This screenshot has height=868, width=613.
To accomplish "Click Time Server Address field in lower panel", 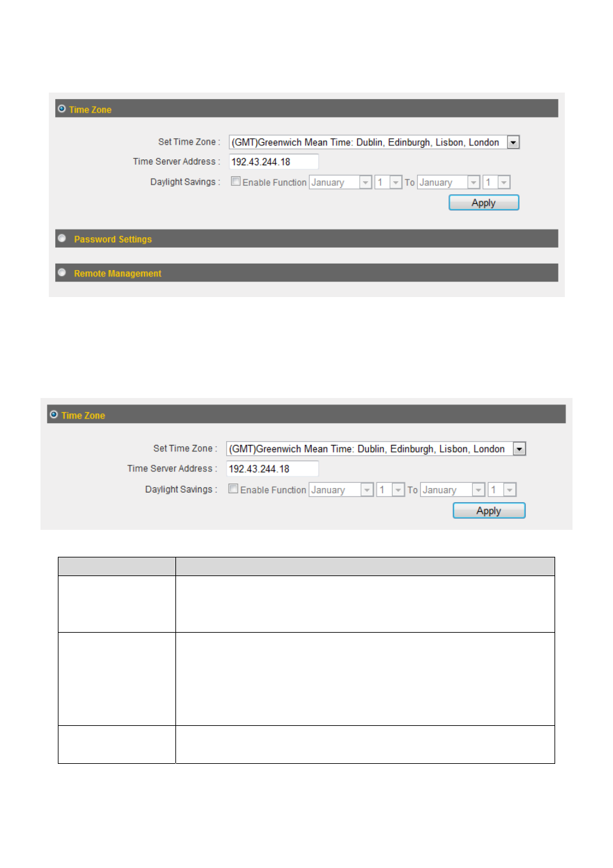I will point(272,469).
